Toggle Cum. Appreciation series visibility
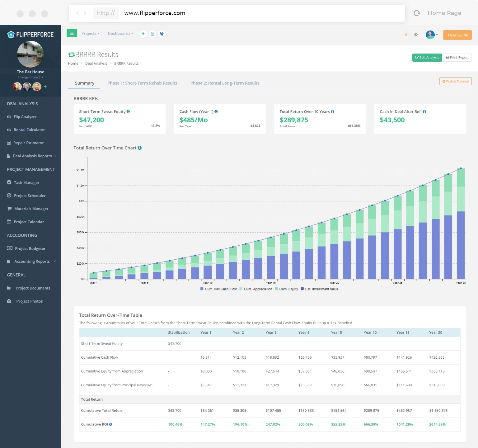The image size is (478, 448). (258, 289)
